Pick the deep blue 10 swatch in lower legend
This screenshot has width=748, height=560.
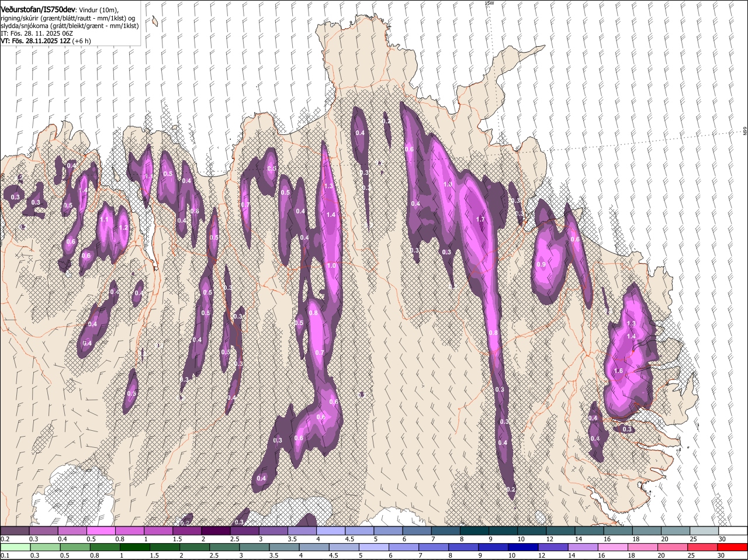click(523, 548)
